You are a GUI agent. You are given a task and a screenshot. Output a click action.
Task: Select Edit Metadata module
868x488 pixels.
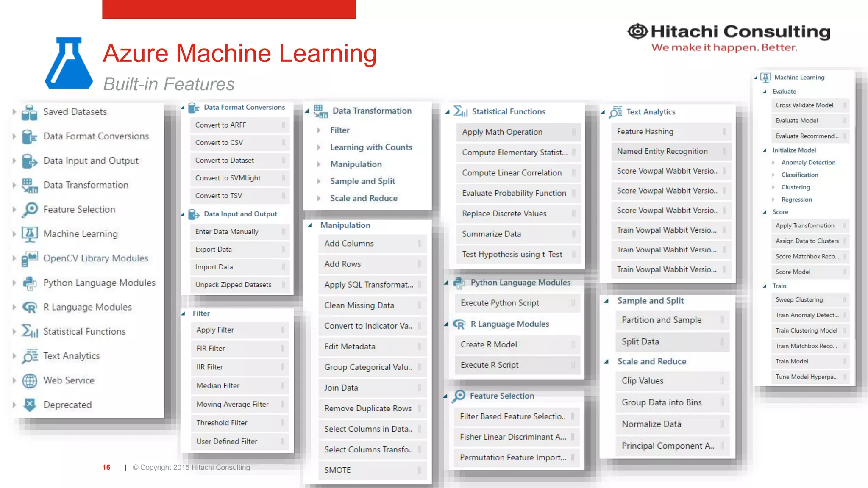coord(372,347)
